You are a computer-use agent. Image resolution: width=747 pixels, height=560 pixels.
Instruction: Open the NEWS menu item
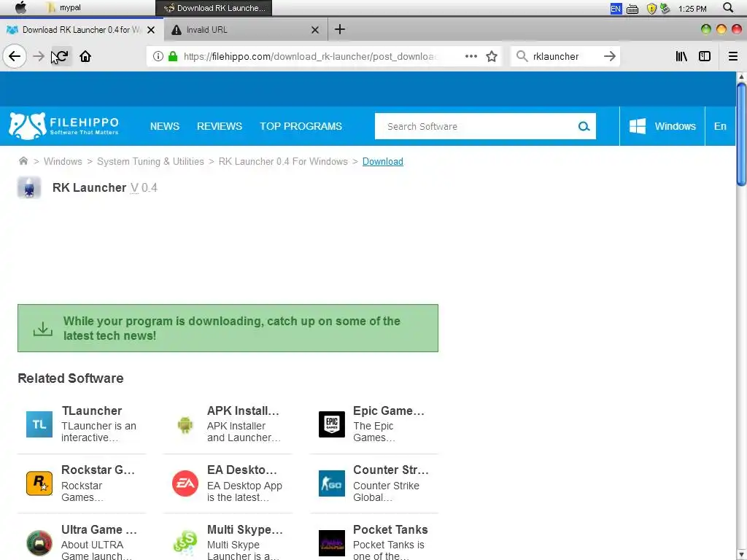pyautogui.click(x=164, y=126)
